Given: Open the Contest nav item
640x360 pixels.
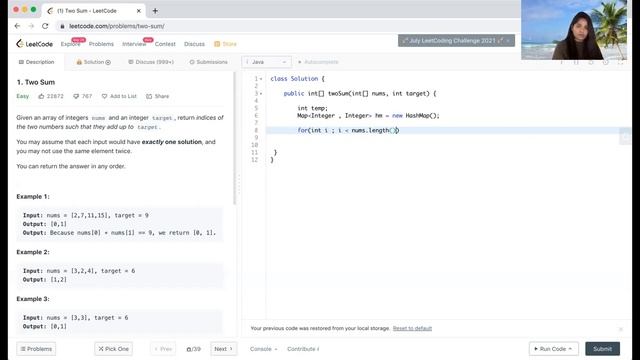Looking at the screenshot, I should point(165,44).
